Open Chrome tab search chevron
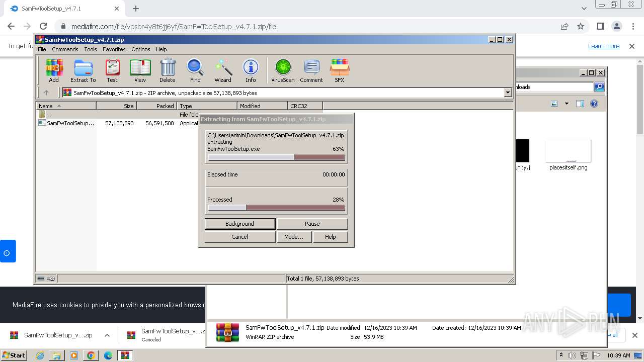Screen dimensions: 644x362 pos(584,9)
